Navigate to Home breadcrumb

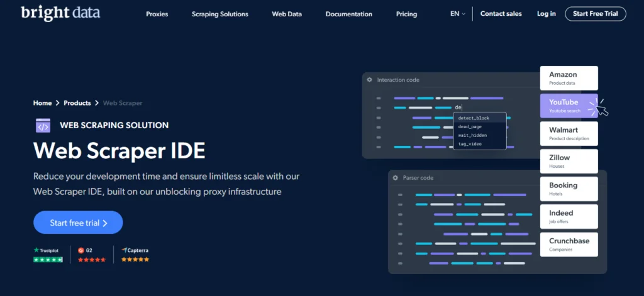click(42, 103)
